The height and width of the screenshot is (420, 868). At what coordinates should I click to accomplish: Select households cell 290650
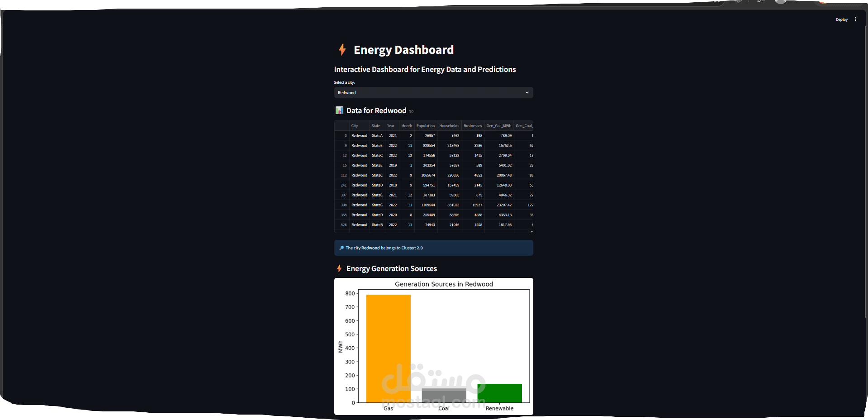click(449, 176)
